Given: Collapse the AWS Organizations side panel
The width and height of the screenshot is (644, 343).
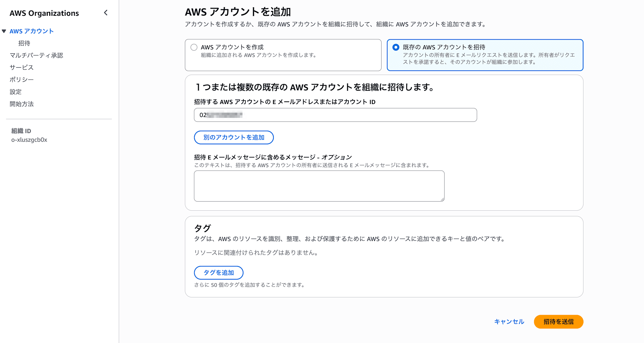Looking at the screenshot, I should point(106,13).
